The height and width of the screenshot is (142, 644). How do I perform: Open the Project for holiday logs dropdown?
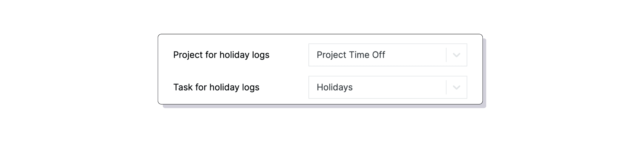[x=387, y=55]
